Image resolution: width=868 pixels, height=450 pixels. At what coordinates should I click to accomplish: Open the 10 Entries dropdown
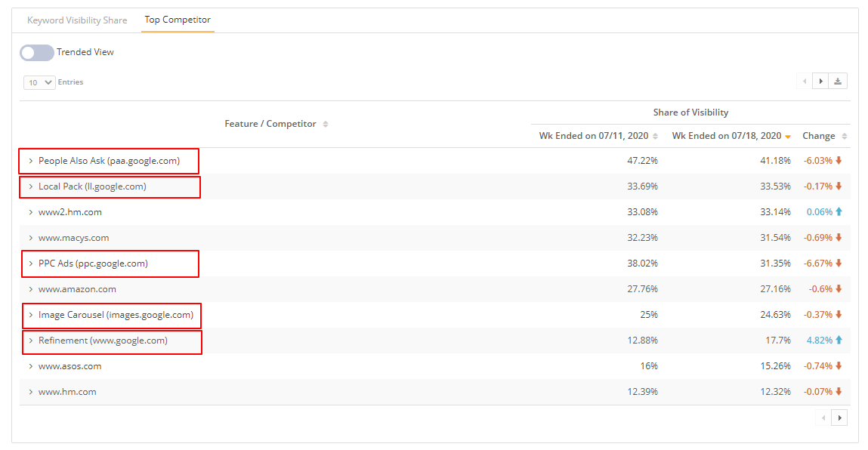[39, 82]
